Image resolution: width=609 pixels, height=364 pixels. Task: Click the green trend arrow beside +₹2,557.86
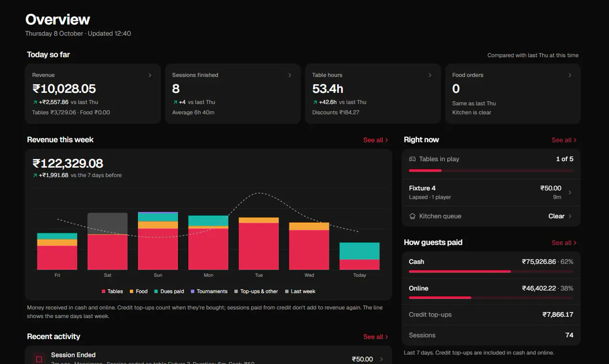[35, 102]
